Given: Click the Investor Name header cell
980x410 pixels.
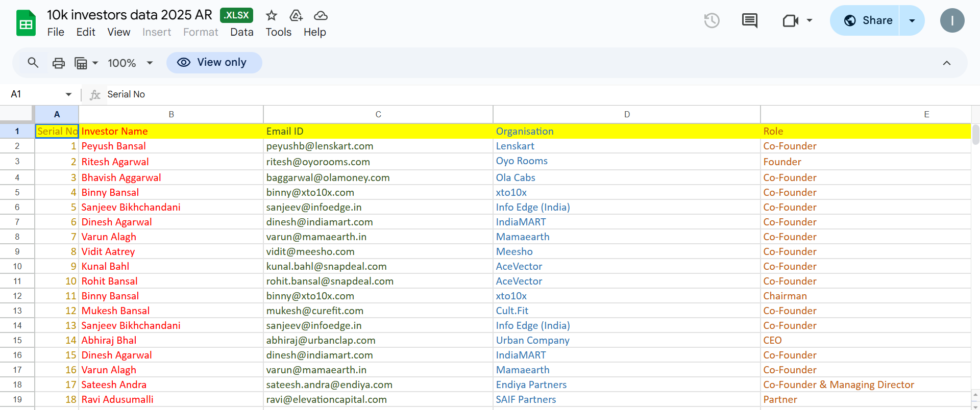Looking at the screenshot, I should tap(171, 131).
